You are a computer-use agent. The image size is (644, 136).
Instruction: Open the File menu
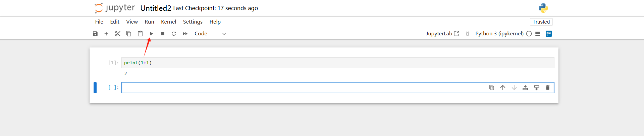[99, 22]
